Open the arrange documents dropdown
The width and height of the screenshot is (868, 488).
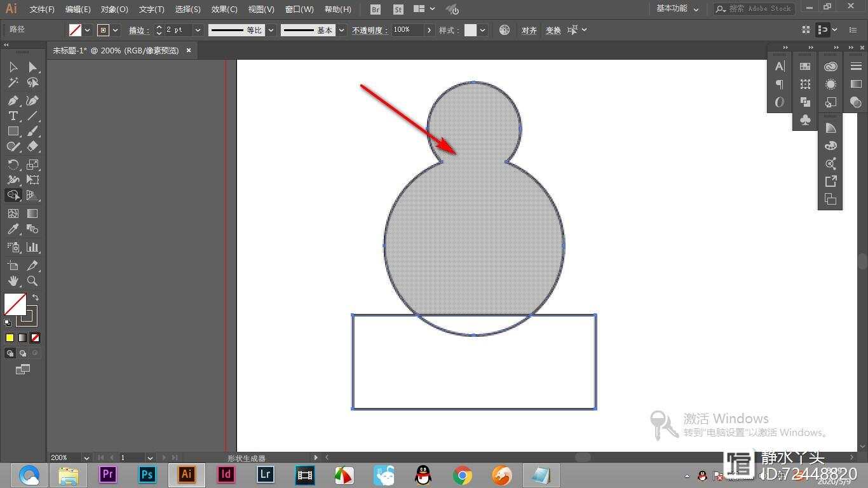click(424, 10)
